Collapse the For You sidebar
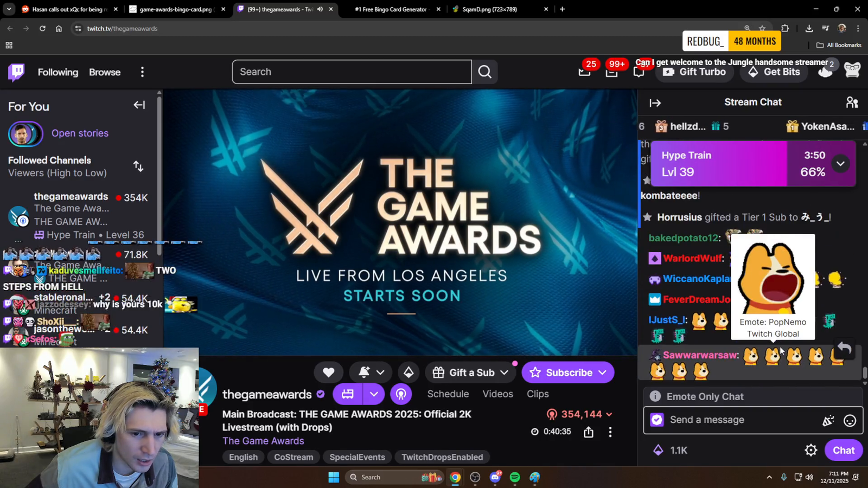This screenshot has height=488, width=868. point(139,105)
